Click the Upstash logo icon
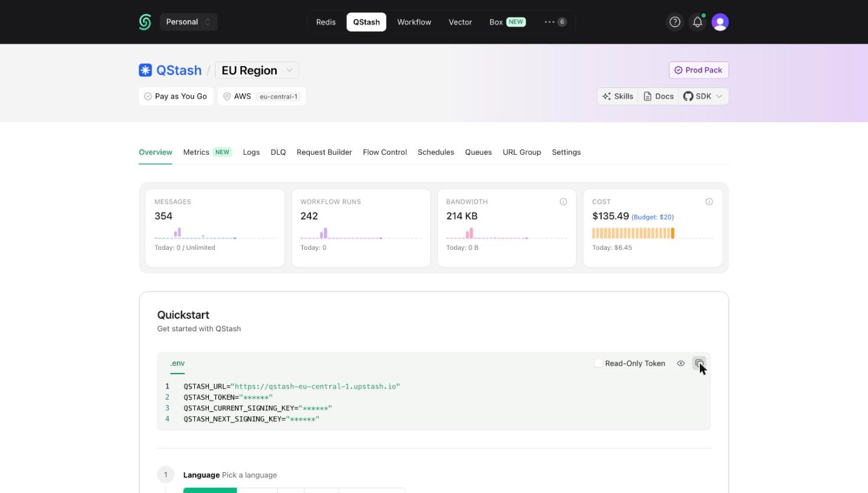Screen dimensions: 868x493 [x=145, y=22]
